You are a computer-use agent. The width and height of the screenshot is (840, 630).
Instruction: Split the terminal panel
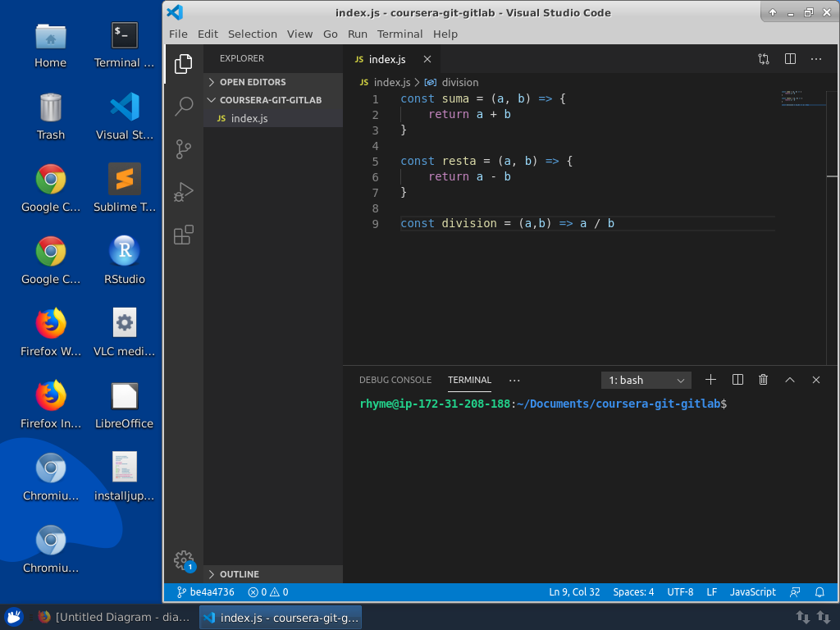point(737,380)
